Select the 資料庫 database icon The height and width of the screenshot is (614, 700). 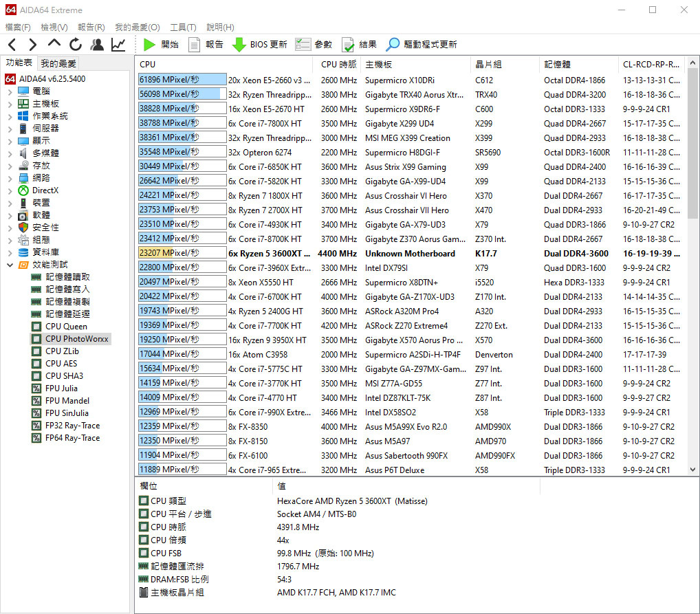pos(23,252)
